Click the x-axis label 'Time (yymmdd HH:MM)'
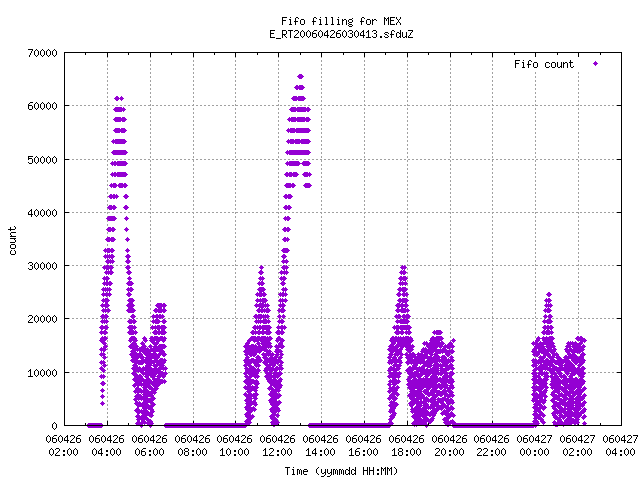The width and height of the screenshot is (640, 480). click(341, 471)
